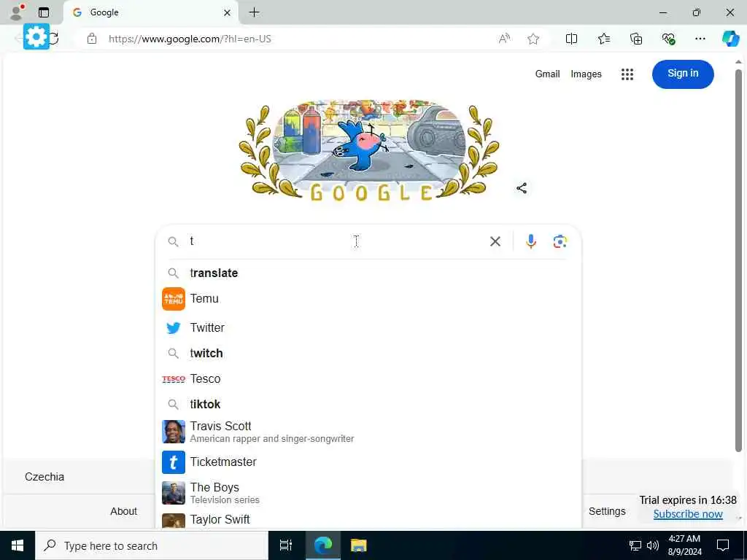Click the address bar URL

point(190,39)
